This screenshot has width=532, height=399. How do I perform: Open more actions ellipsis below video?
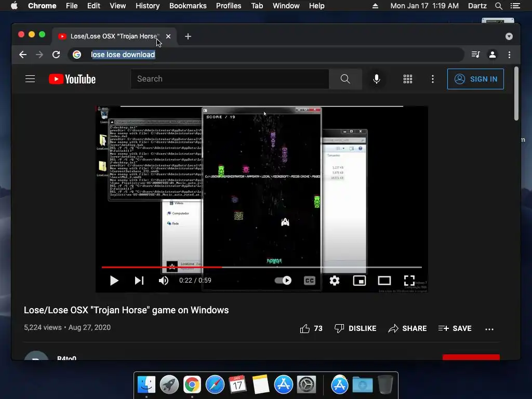pyautogui.click(x=489, y=329)
